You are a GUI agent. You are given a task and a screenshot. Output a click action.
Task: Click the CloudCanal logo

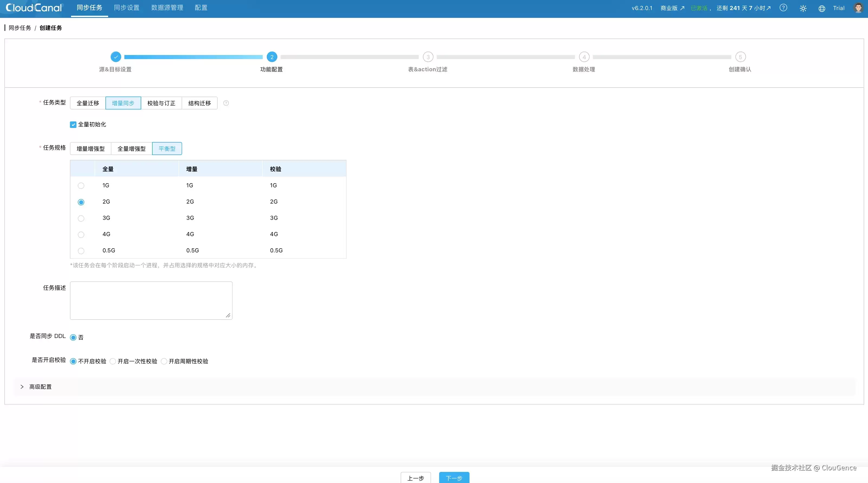34,8
